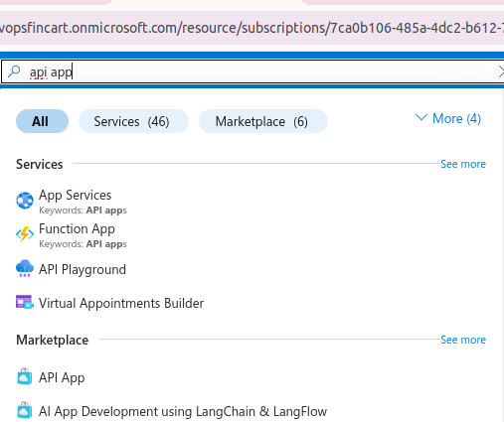Viewport: 504px width, 422px height.
Task: Click the search magnifier icon
Action: (14, 71)
